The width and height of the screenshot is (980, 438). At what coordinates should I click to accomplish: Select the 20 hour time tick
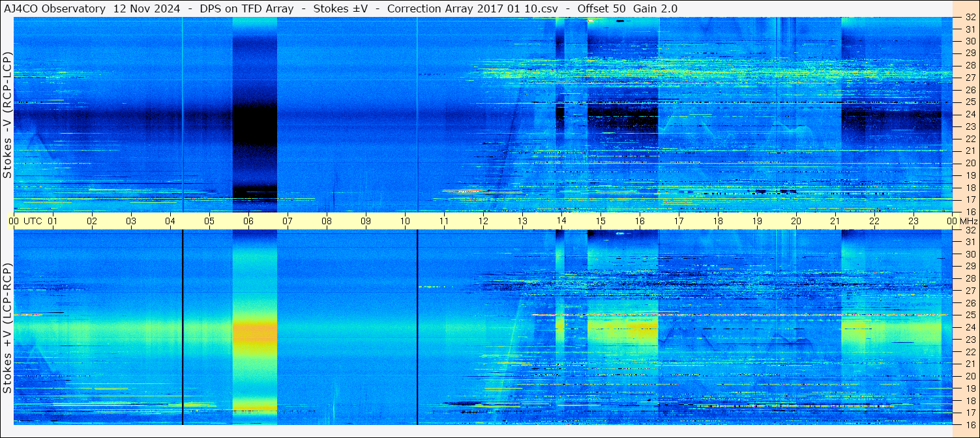coord(796,221)
